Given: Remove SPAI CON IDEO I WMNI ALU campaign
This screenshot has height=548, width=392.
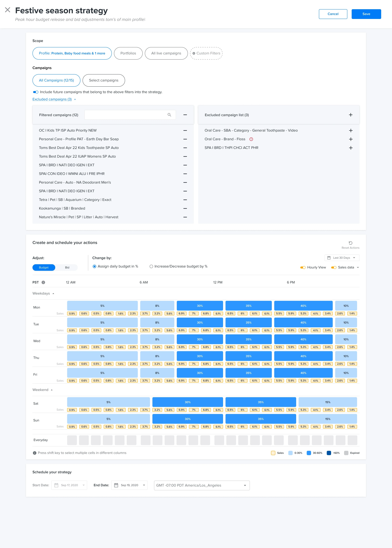Looking at the screenshot, I should (185, 174).
